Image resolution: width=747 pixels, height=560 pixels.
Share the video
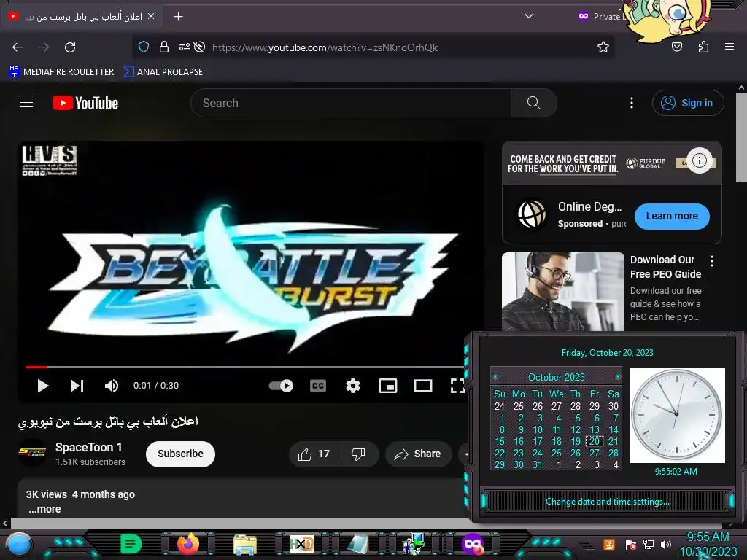(418, 454)
